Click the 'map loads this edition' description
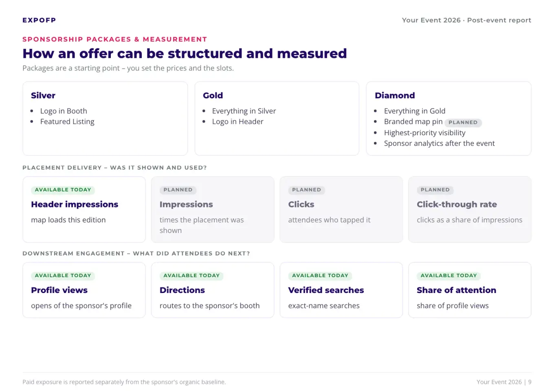 coord(68,220)
